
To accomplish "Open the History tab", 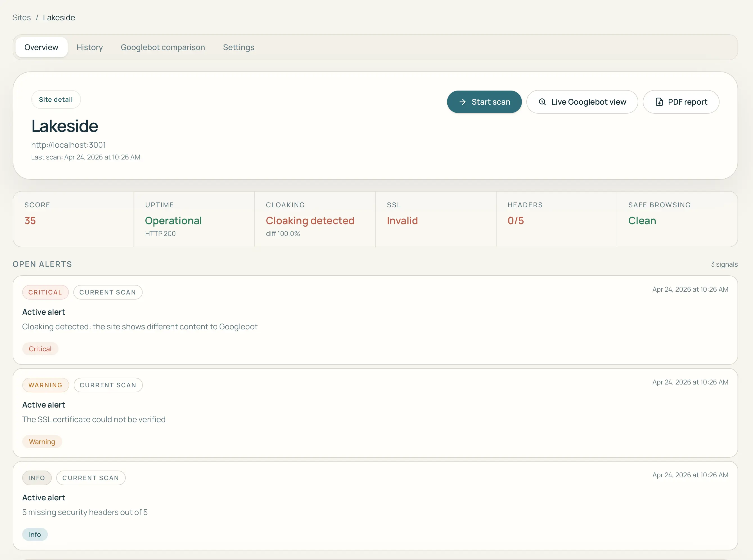I will 89,47.
